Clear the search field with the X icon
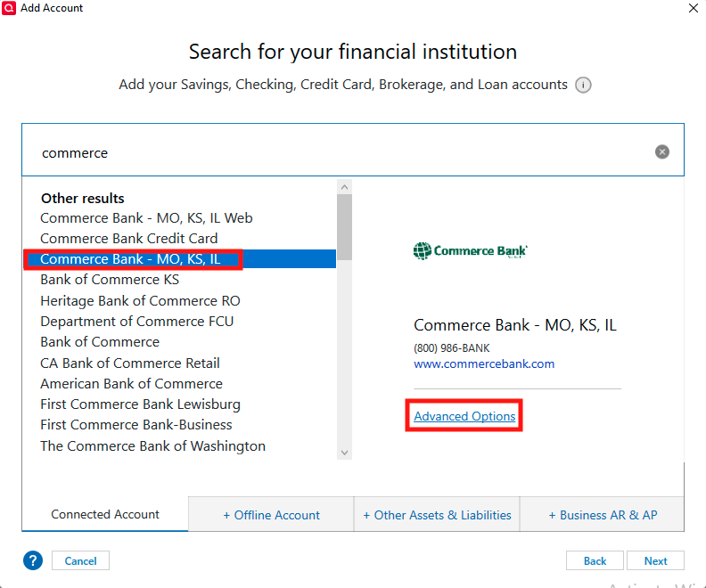This screenshot has width=706, height=588. (661, 151)
